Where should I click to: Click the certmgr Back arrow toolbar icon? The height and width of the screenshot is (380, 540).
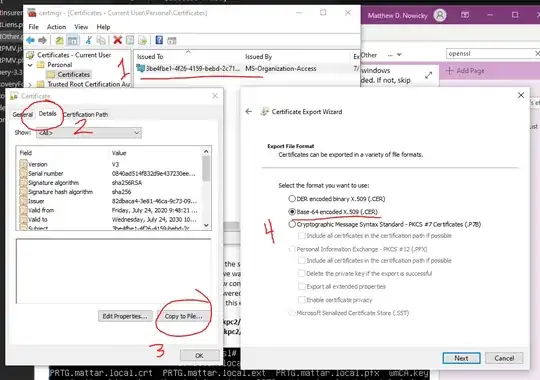pyautogui.click(x=30, y=40)
